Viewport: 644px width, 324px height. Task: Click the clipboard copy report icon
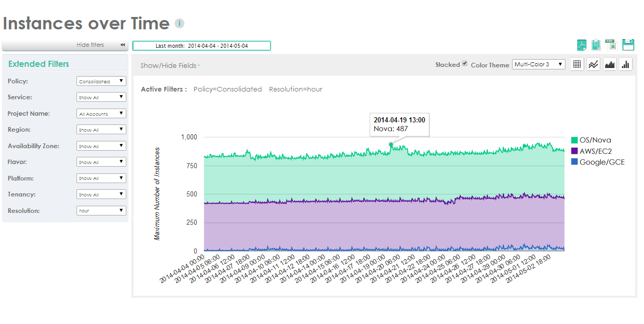tap(596, 45)
